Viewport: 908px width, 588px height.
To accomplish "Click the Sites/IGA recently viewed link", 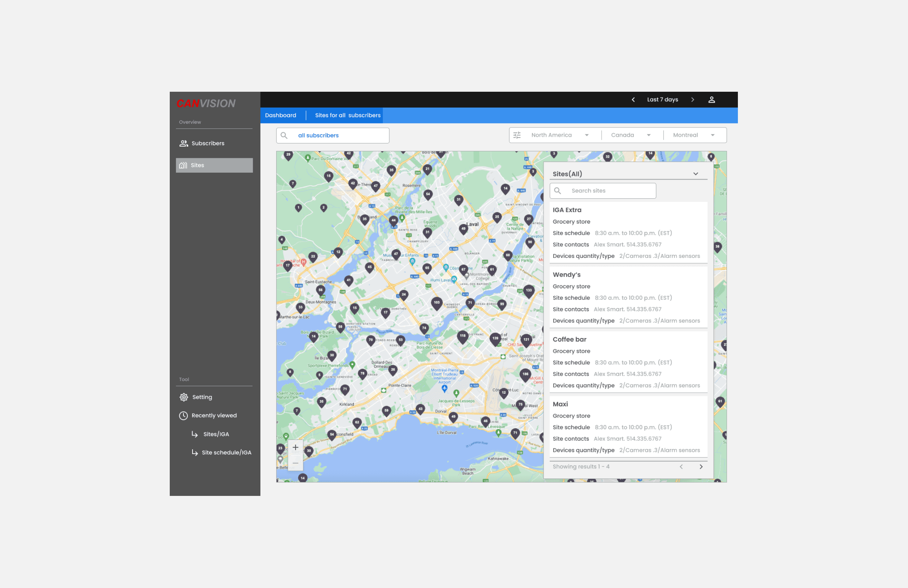I will 218,434.
